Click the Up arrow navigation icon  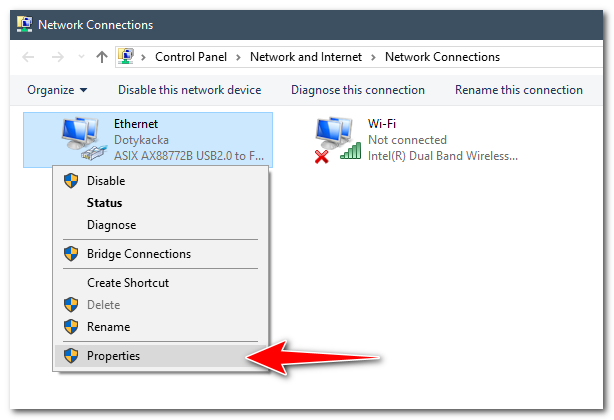pyautogui.click(x=102, y=57)
